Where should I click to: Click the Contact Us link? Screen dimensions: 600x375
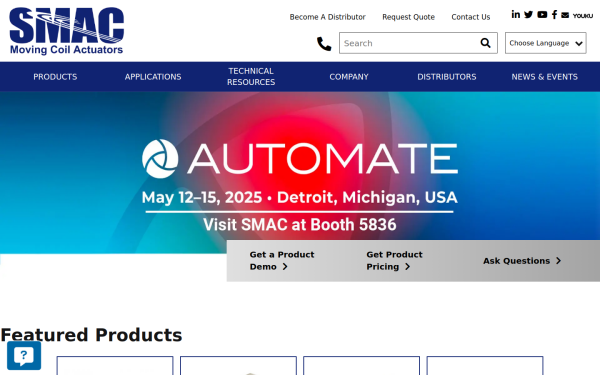pyautogui.click(x=471, y=17)
